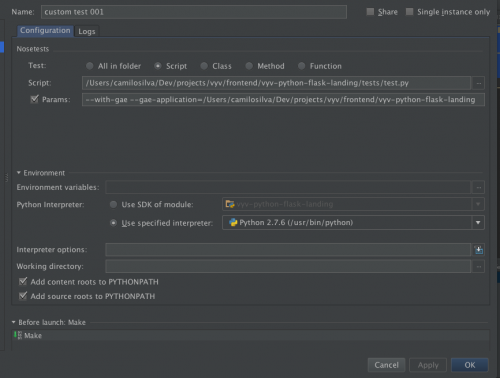Expand the Interpreter options field icon
The image size is (500, 378).
click(x=479, y=250)
